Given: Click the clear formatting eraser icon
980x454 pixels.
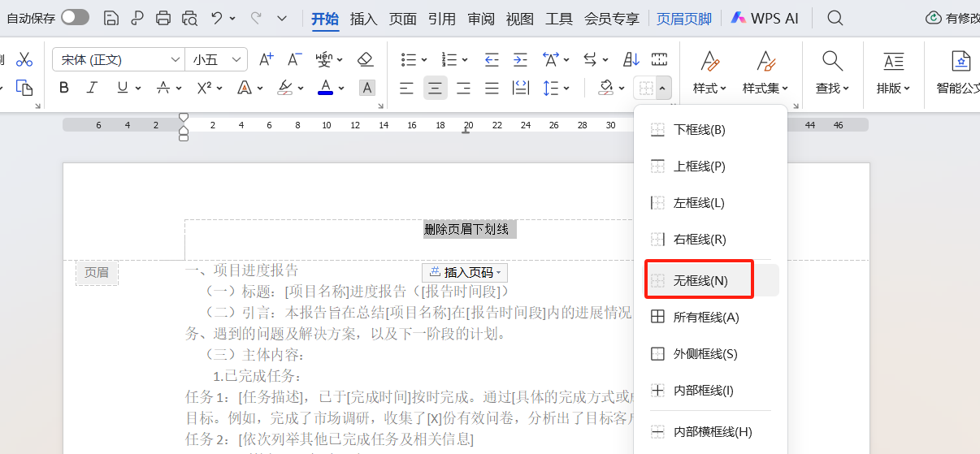Looking at the screenshot, I should [366, 59].
